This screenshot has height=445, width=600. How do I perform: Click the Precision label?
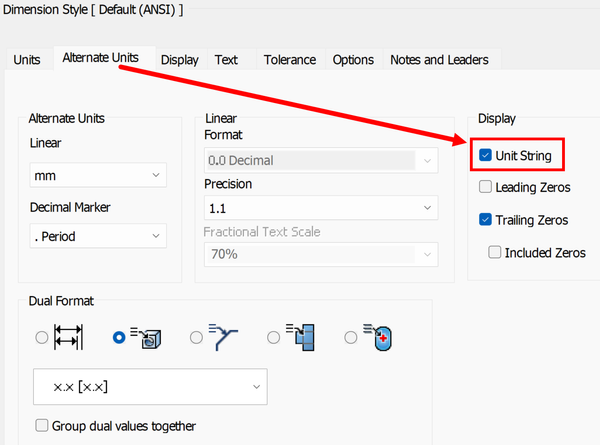click(228, 184)
